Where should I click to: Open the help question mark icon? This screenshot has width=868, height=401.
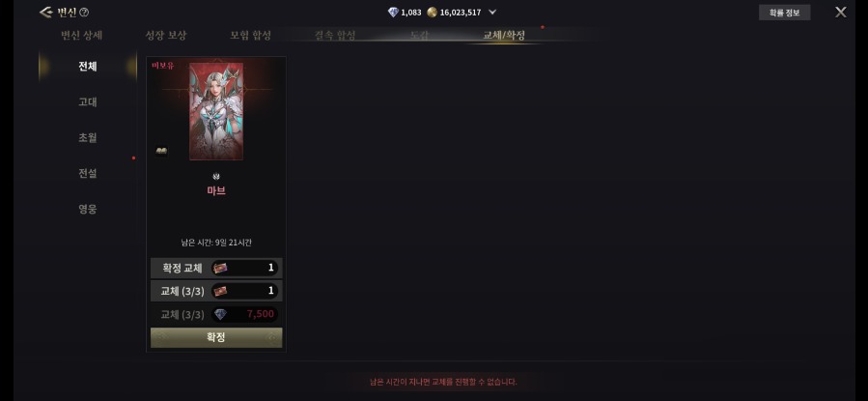coord(84,13)
